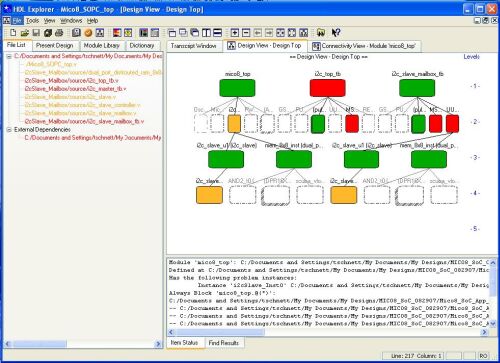Click the Print toolbar icon
This screenshot has width=500, height=363.
(59, 33)
